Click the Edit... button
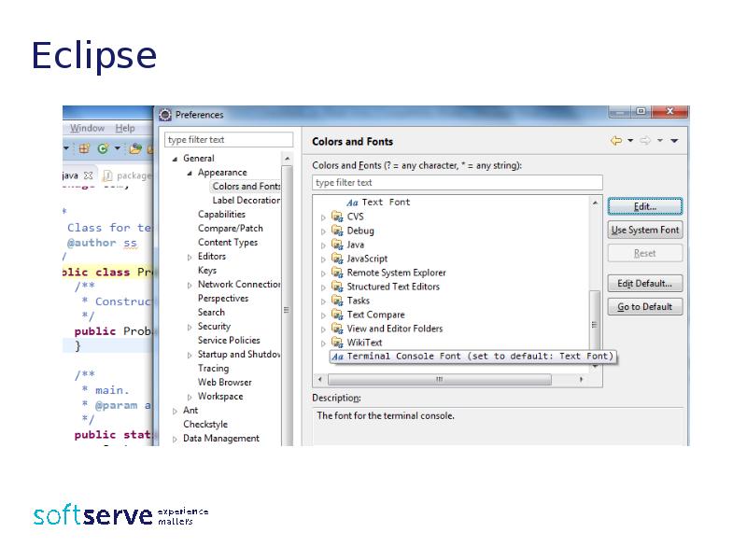This screenshot has width=747, height=560. pos(644,206)
